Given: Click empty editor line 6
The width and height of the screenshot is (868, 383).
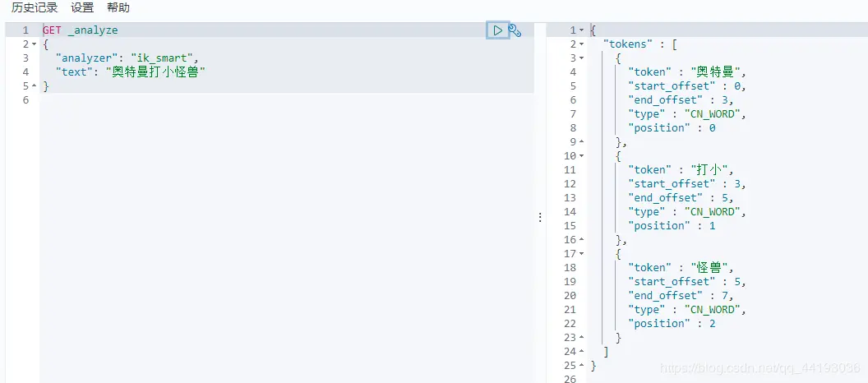Looking at the screenshot, I should pyautogui.click(x=287, y=100).
